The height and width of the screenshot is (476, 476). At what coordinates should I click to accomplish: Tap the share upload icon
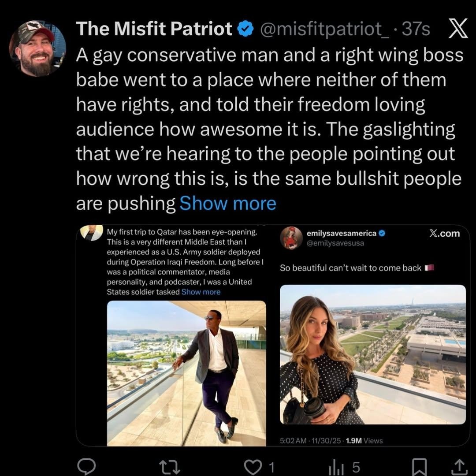click(458, 465)
